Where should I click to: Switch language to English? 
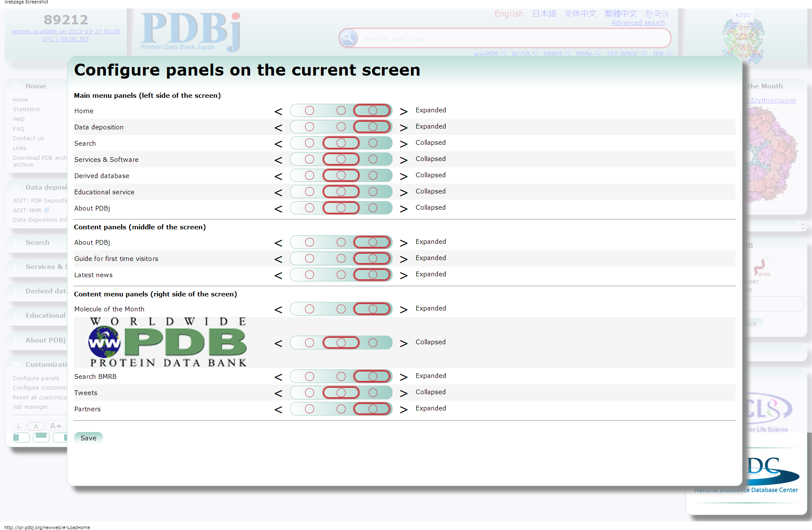[x=509, y=14]
